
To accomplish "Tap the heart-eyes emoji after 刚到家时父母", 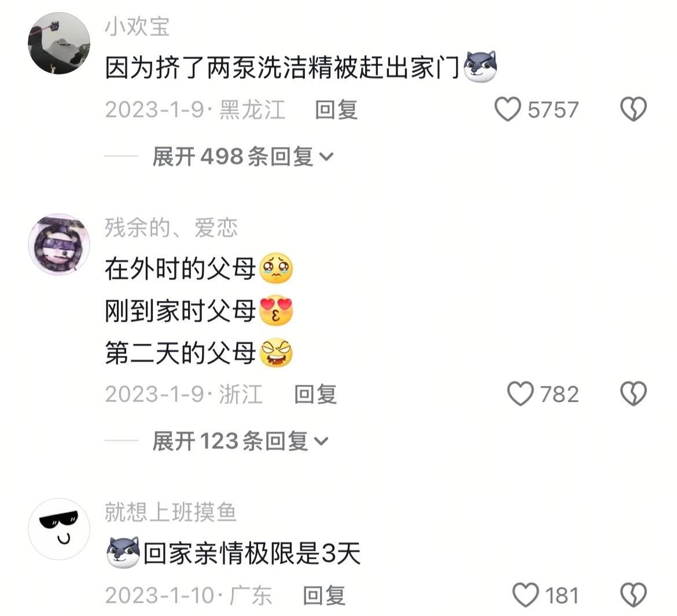I will click(277, 311).
